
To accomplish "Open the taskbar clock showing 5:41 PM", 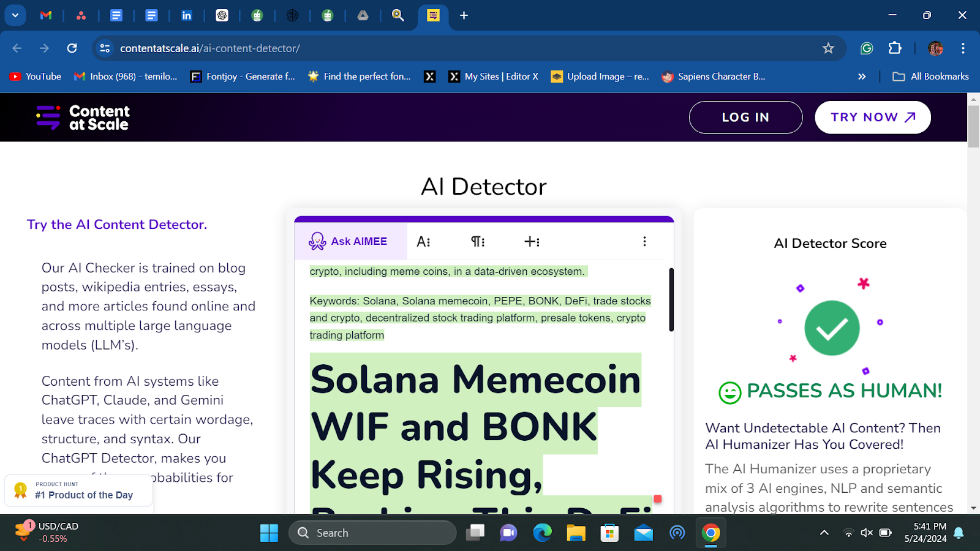I will coord(925,533).
